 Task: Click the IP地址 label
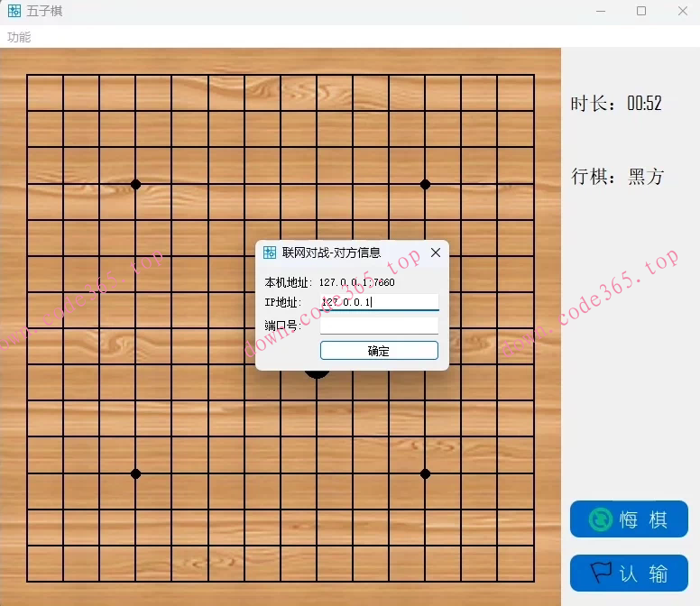point(283,303)
